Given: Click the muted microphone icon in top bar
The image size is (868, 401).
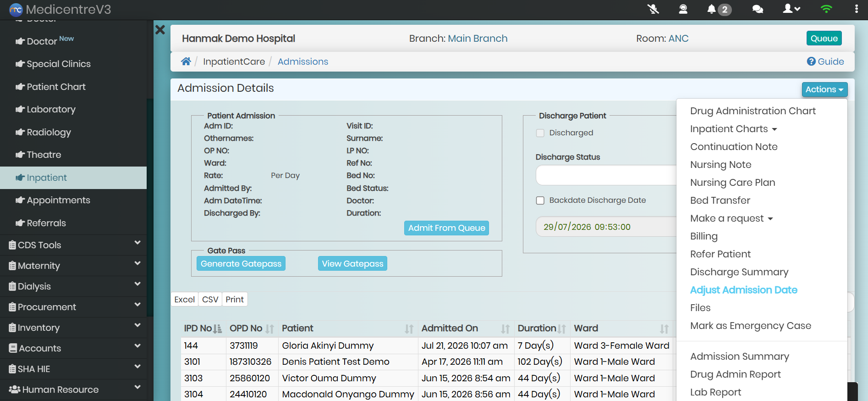Looking at the screenshot, I should (x=653, y=9).
